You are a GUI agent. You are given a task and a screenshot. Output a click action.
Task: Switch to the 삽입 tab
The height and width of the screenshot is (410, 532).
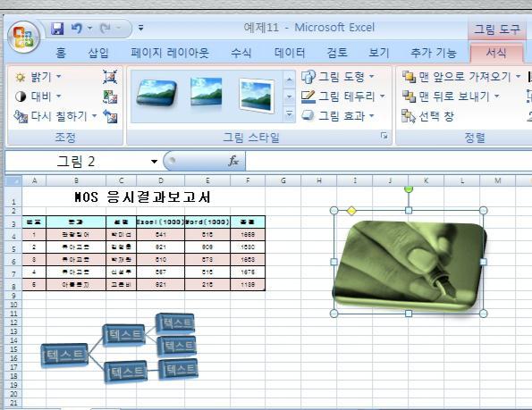(x=98, y=53)
